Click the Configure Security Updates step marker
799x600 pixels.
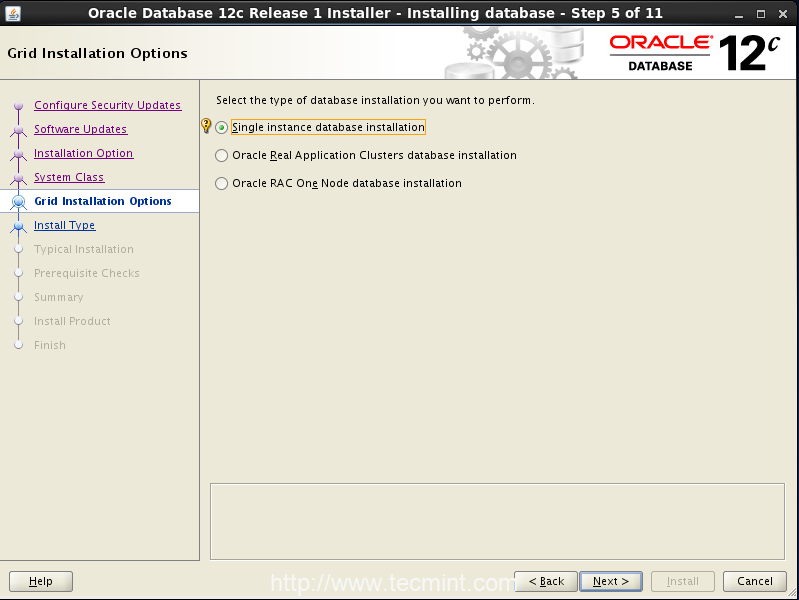(x=19, y=106)
